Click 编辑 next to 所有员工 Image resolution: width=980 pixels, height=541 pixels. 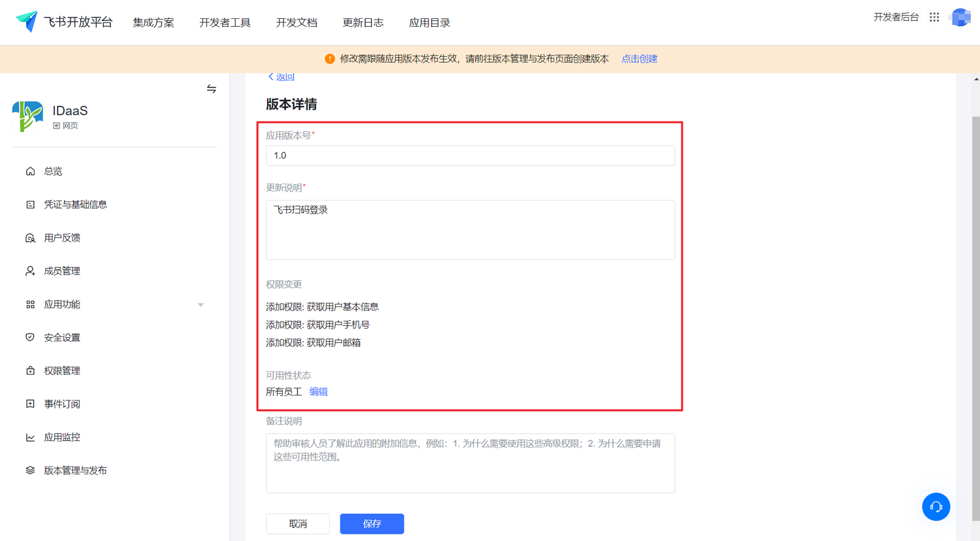[318, 391]
